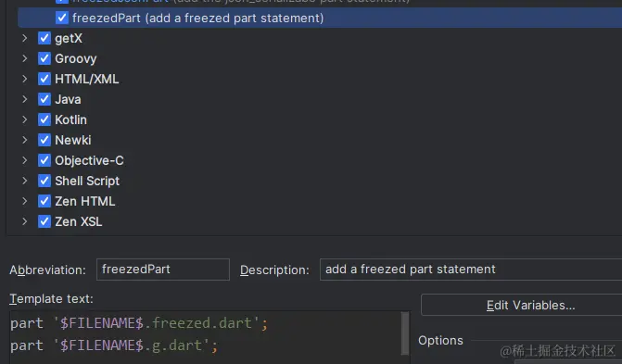Select the freezedPart live template row

point(320,18)
